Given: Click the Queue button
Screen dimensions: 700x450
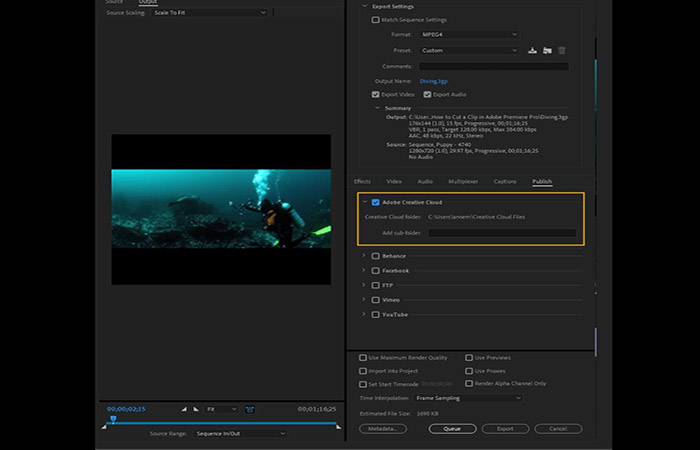Looking at the screenshot, I should click(452, 429).
